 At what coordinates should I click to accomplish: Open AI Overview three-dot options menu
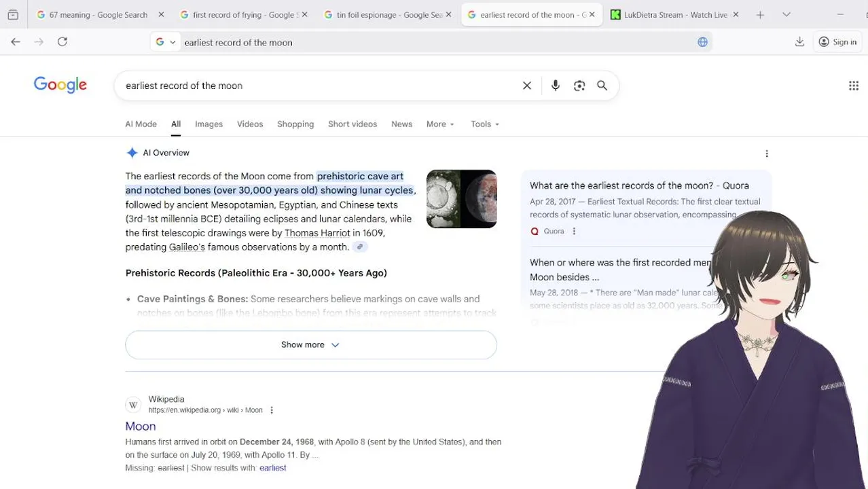click(767, 153)
